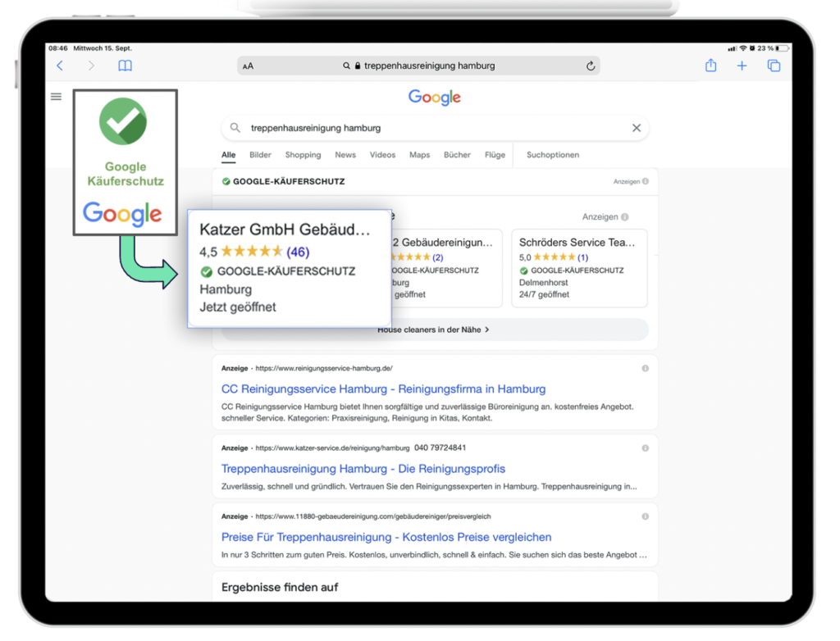Viewport: 840px width, 641px height.
Task: Open the Google hamburger menu
Action: (x=56, y=97)
